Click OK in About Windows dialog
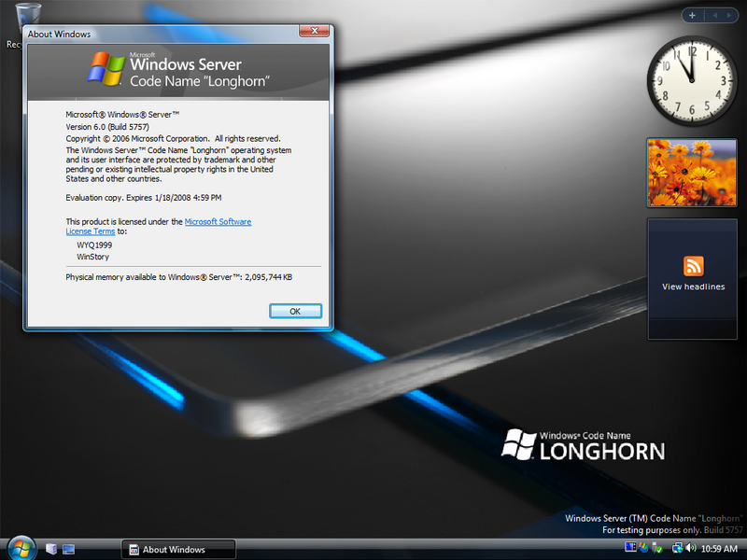 coord(295,311)
